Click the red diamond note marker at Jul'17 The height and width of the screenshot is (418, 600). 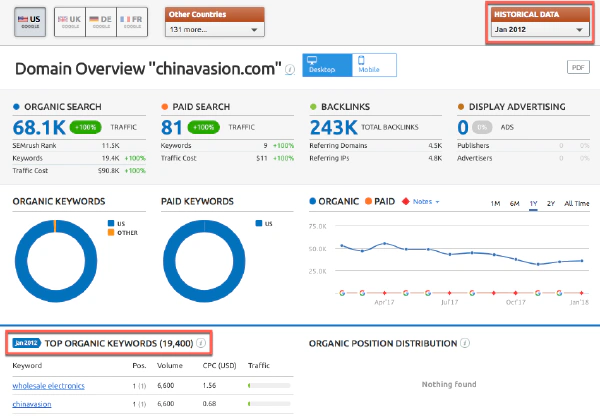(450, 293)
